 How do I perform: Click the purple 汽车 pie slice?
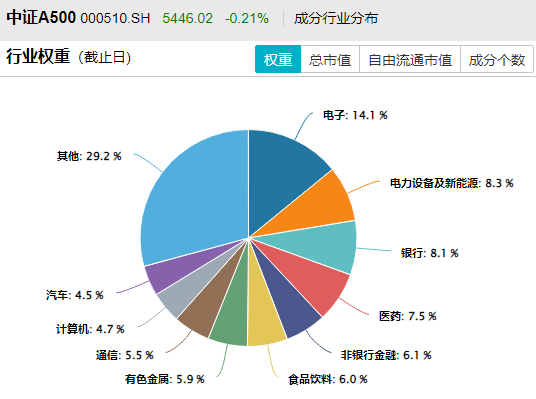coord(178,268)
